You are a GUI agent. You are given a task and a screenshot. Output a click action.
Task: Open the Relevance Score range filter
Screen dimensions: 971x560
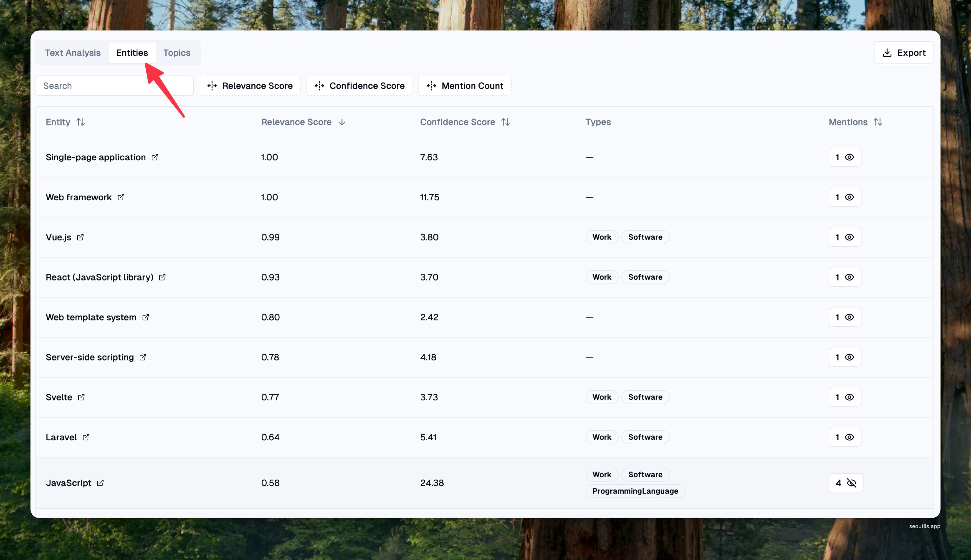250,86
